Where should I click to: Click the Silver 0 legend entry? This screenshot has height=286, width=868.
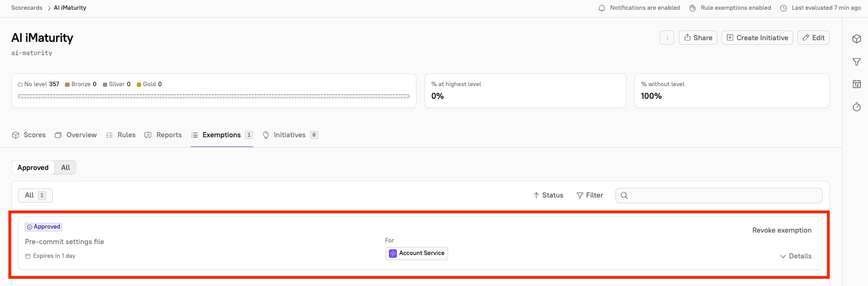click(x=117, y=84)
